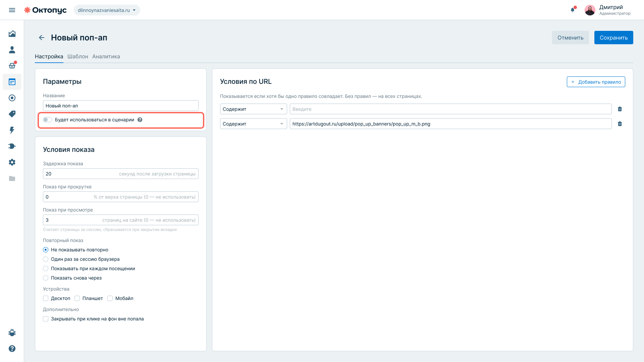The width and height of the screenshot is (644, 362).
Task: Enable 'Закрывать при клике на фон' checkbox
Action: coord(46,319)
